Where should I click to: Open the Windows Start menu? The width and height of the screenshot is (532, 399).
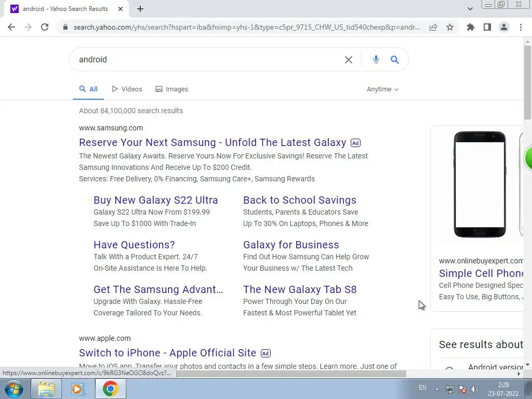coord(14,389)
